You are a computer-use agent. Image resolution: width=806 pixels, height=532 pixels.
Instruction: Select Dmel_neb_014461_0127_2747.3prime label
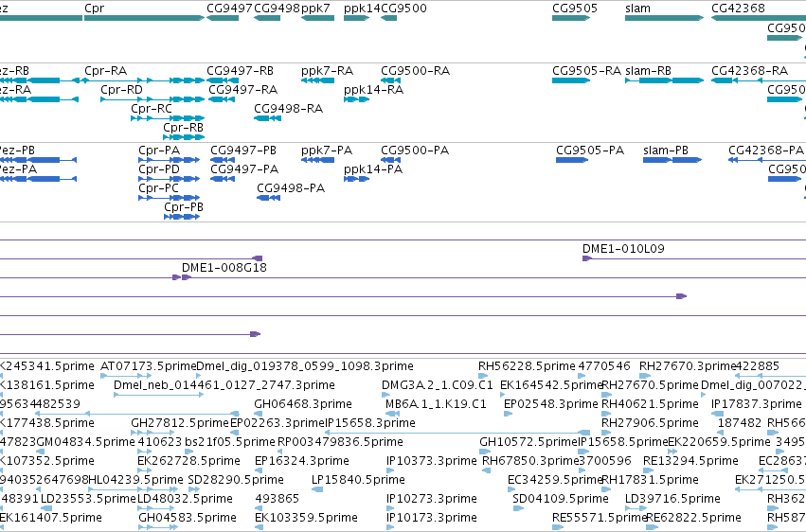224,384
